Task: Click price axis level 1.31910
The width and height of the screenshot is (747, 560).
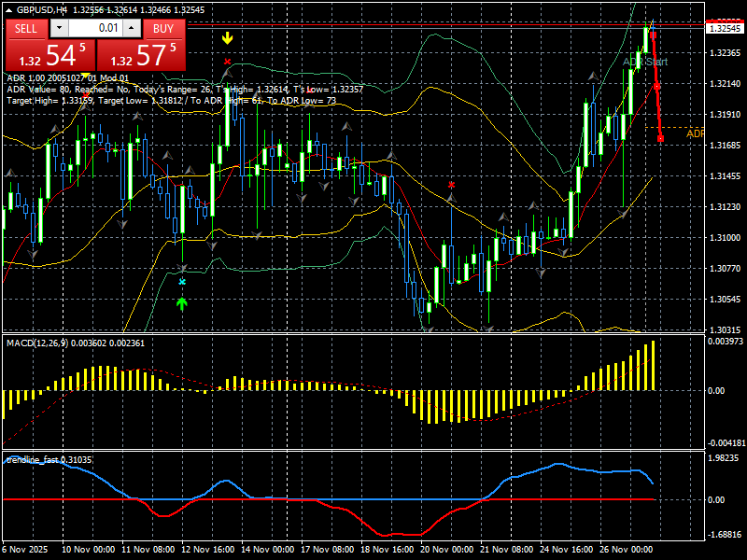Action: pyautogui.click(x=726, y=114)
